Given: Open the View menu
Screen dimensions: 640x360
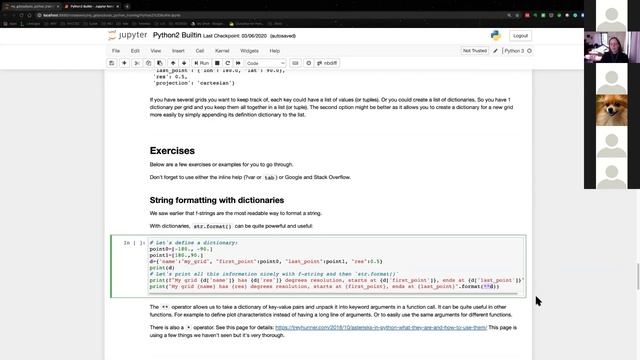Looking at the screenshot, I should tap(156, 51).
